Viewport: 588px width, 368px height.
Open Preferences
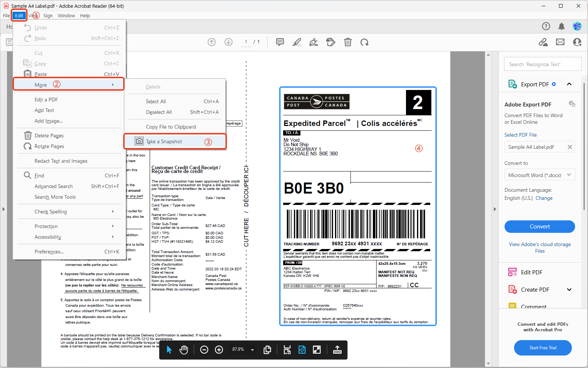click(x=69, y=252)
